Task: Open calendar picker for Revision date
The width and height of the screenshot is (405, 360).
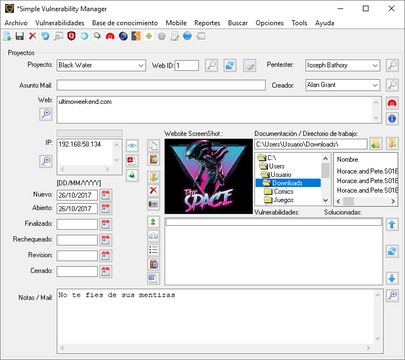Action: 106,255
